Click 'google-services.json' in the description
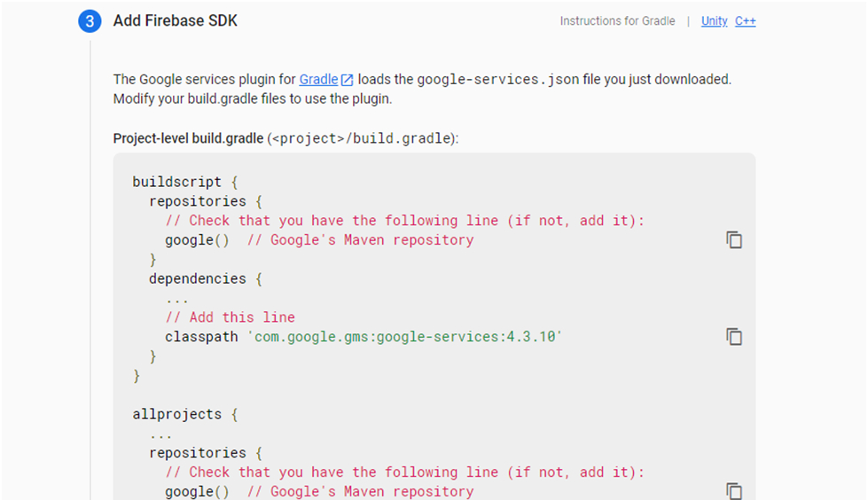This screenshot has height=500, width=868. click(x=497, y=79)
